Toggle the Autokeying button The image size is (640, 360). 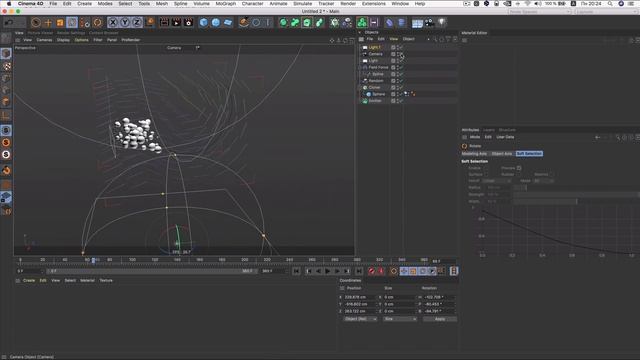pyautogui.click(x=381, y=271)
